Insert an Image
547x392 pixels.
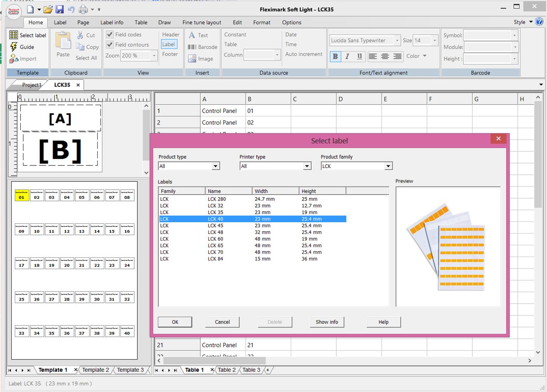point(201,59)
